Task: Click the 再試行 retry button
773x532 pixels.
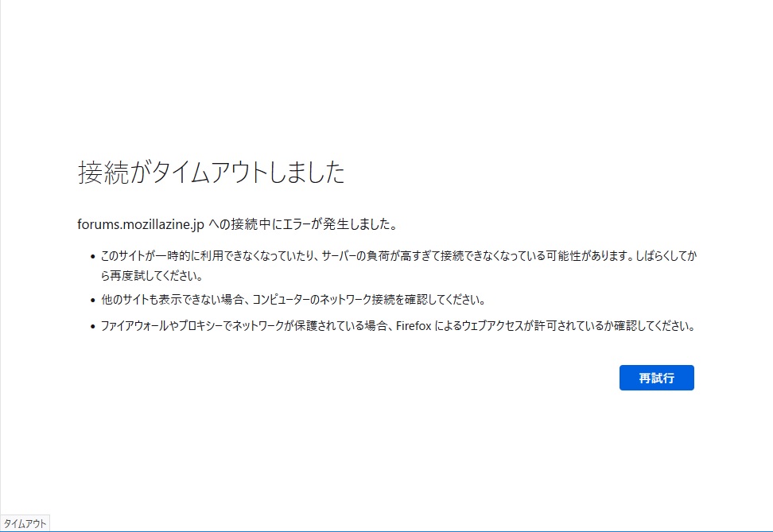Action: (x=656, y=378)
